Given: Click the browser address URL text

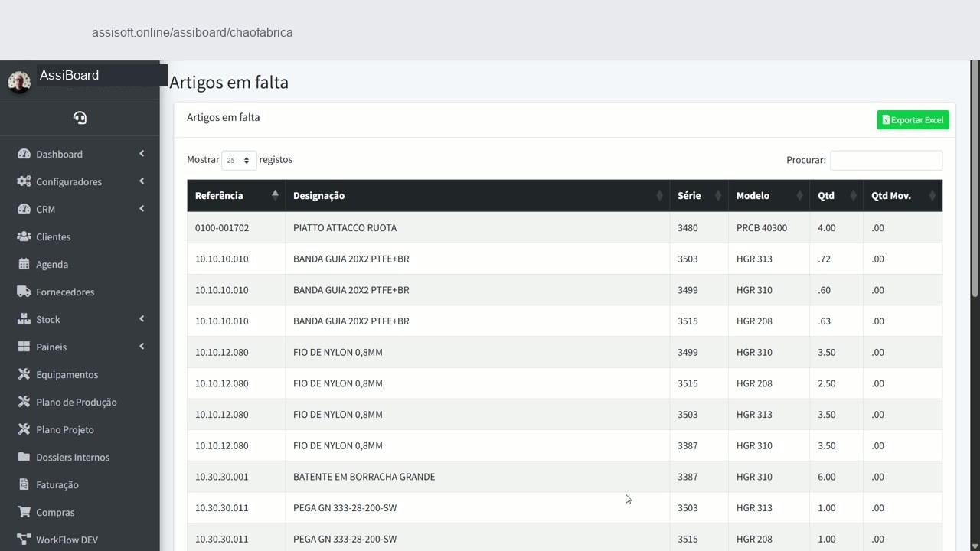Looking at the screenshot, I should [x=192, y=32].
